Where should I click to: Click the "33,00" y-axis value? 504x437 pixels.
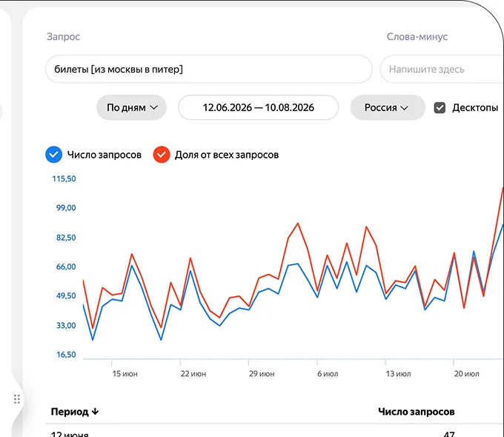click(x=66, y=325)
